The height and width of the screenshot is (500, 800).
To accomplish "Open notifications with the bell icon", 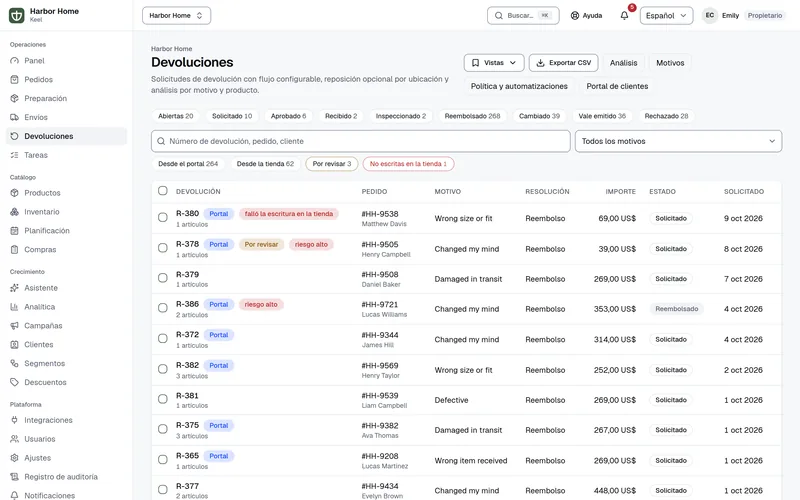I will [624, 15].
